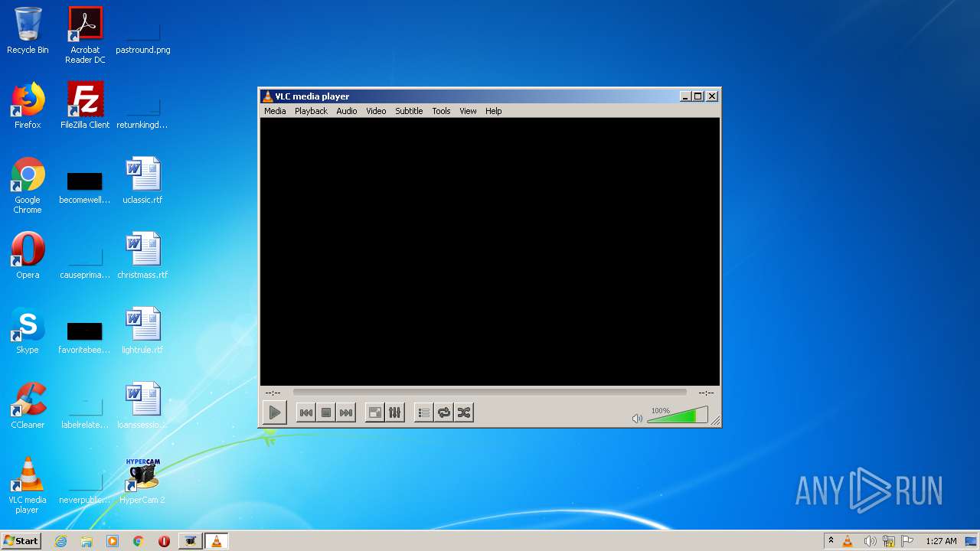Toggle loop/repeat mode button
The image size is (980, 551).
[x=443, y=412]
